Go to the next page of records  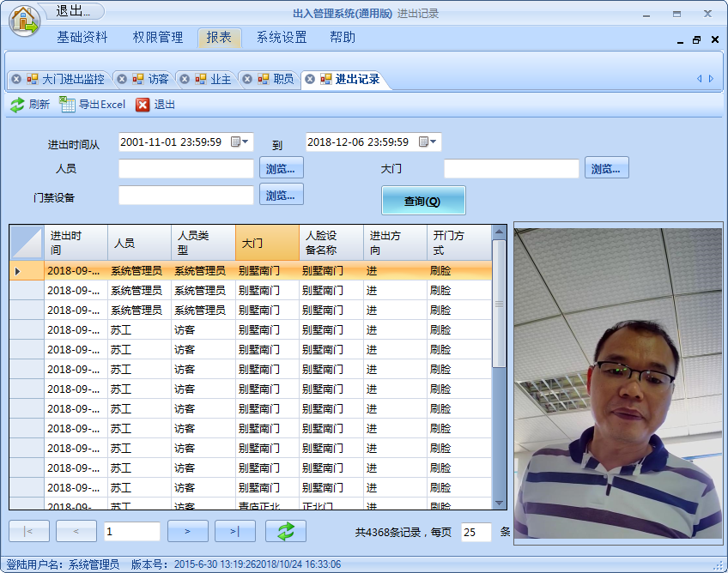pos(188,531)
